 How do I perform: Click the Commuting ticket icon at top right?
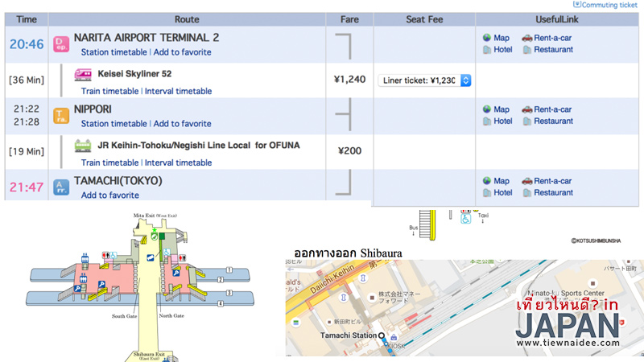click(x=577, y=4)
